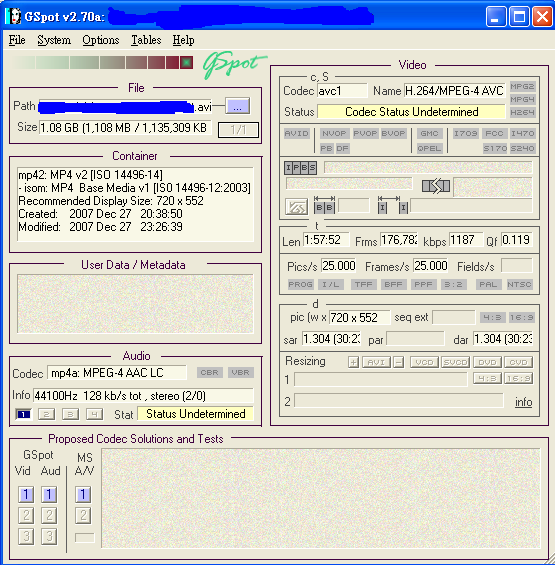Click the Resizing minus button
The image size is (555, 565).
[x=399, y=362]
